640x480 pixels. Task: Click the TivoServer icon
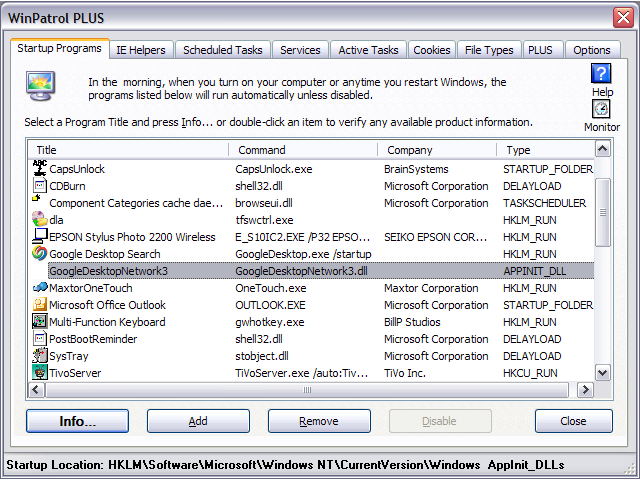click(40, 372)
